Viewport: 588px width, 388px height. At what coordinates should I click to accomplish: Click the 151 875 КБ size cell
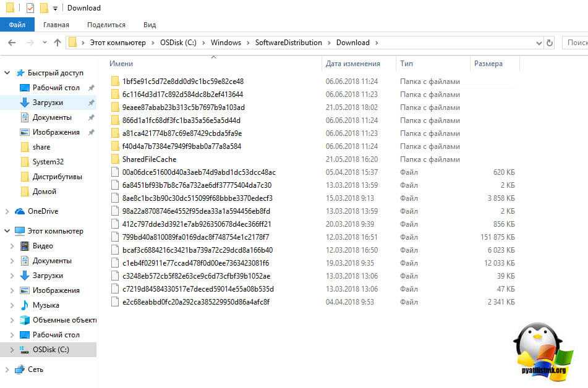coord(497,237)
